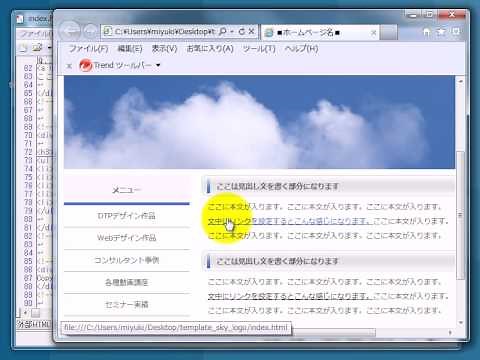
Task: Click the index file icon in editor title bar
Action: pyautogui.click(x=20, y=18)
